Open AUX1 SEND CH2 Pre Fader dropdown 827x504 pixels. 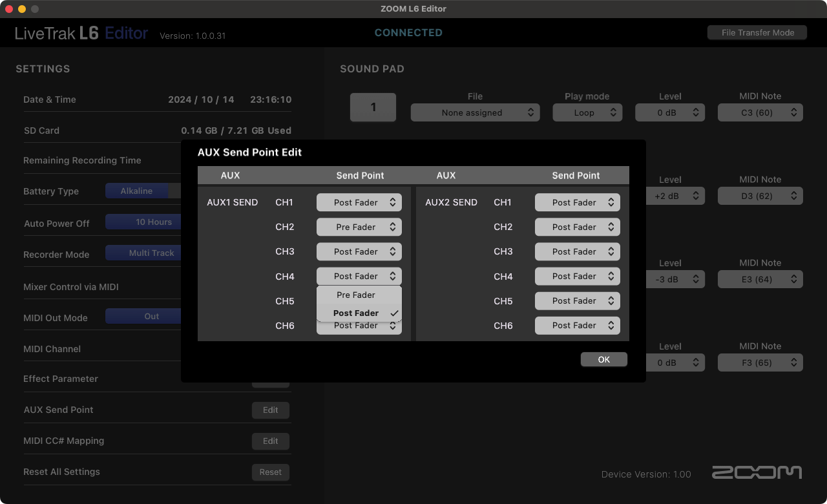359,227
